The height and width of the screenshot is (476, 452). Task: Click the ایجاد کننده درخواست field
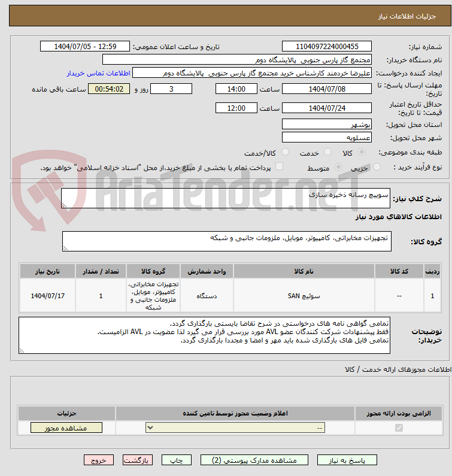click(x=252, y=73)
